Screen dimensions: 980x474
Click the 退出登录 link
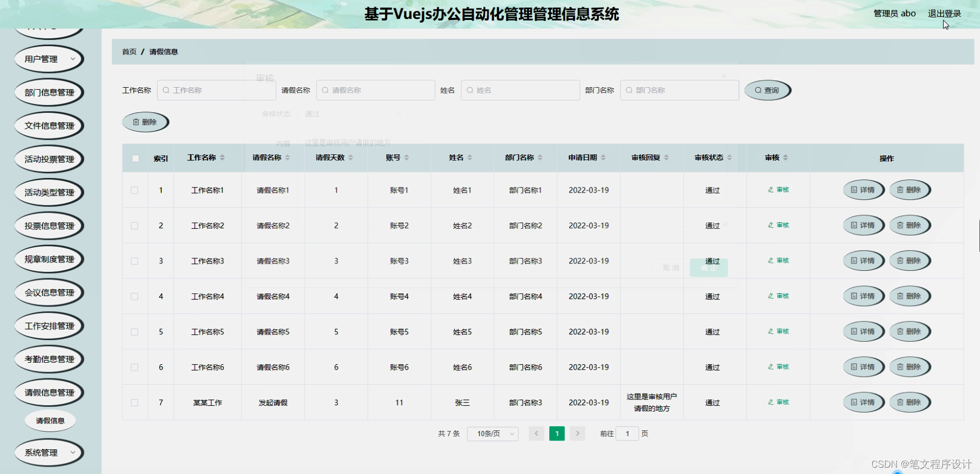coord(944,13)
